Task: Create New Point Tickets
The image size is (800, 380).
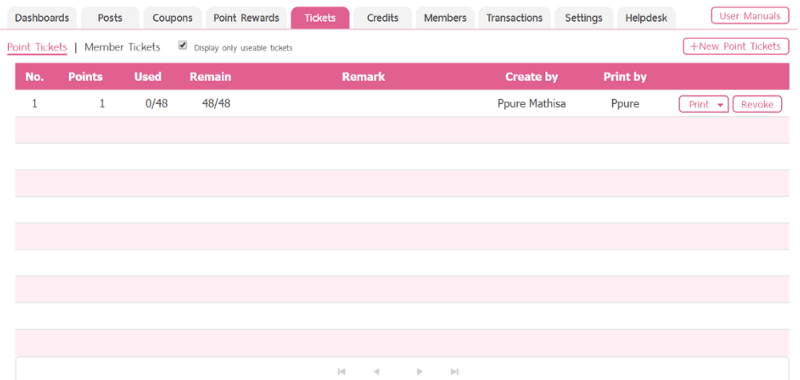Action: 736,46
